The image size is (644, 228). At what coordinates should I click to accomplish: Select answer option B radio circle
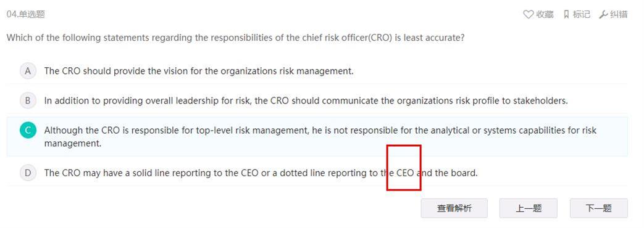tap(28, 100)
